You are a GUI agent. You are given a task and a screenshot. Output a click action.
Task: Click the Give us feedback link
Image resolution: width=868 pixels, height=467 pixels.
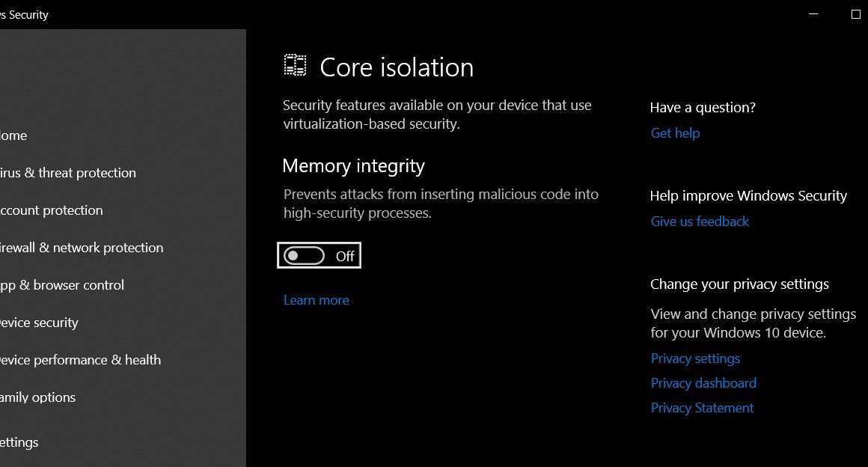click(700, 222)
